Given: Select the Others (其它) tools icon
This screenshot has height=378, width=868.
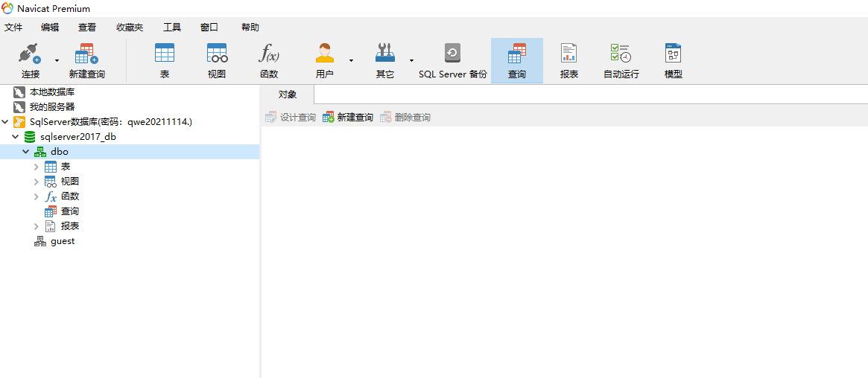Looking at the screenshot, I should pyautogui.click(x=384, y=54).
